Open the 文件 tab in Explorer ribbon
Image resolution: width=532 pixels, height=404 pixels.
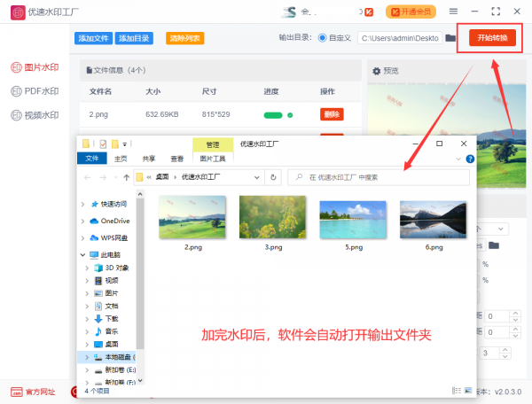tap(92, 159)
